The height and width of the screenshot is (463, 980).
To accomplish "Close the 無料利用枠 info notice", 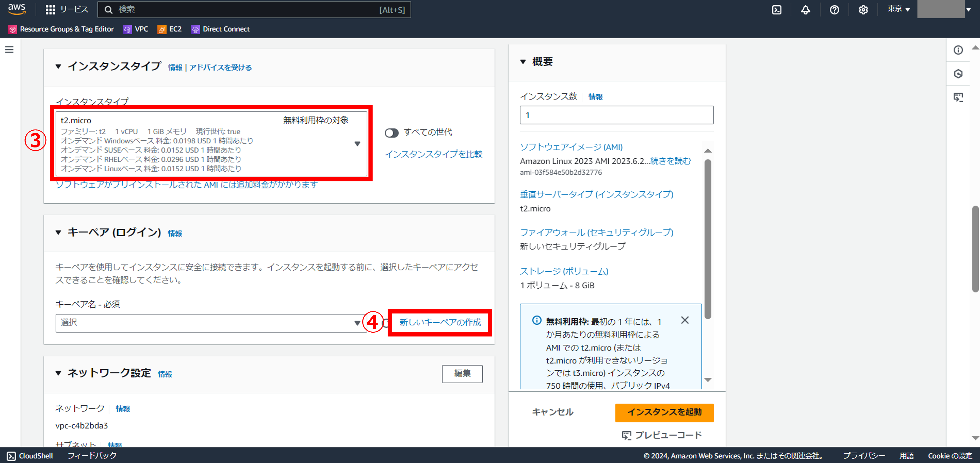I will pyautogui.click(x=685, y=320).
